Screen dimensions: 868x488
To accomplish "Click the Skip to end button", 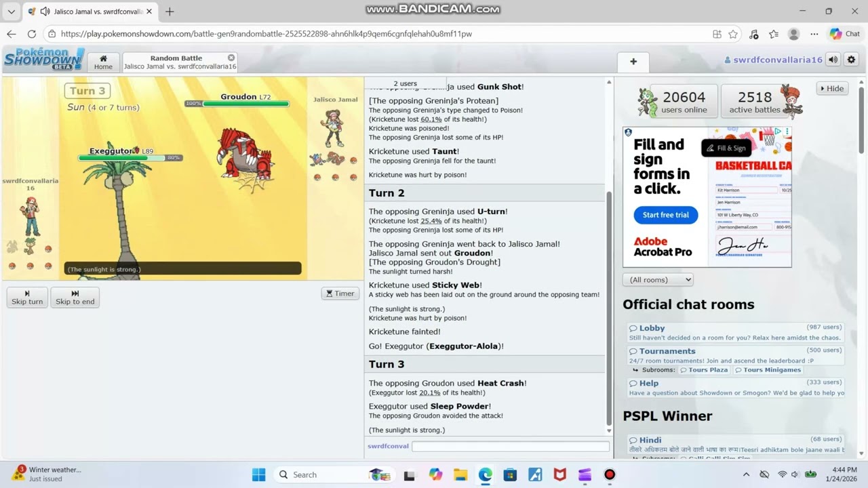I will tap(75, 298).
